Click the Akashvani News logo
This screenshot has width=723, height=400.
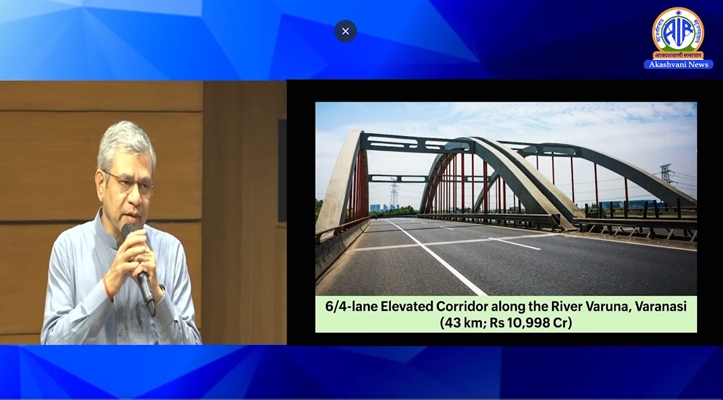pos(678,38)
